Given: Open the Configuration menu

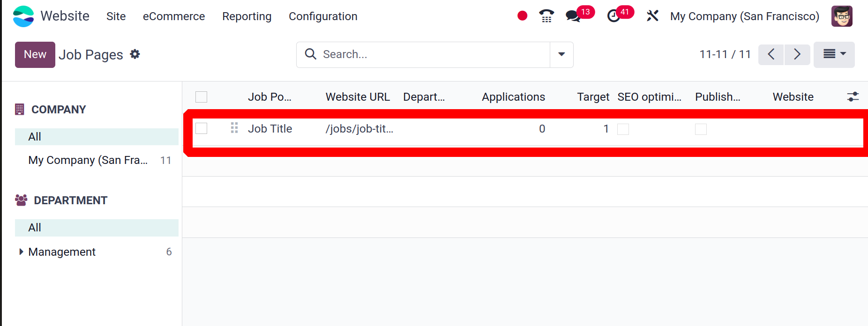Looking at the screenshot, I should tap(323, 16).
